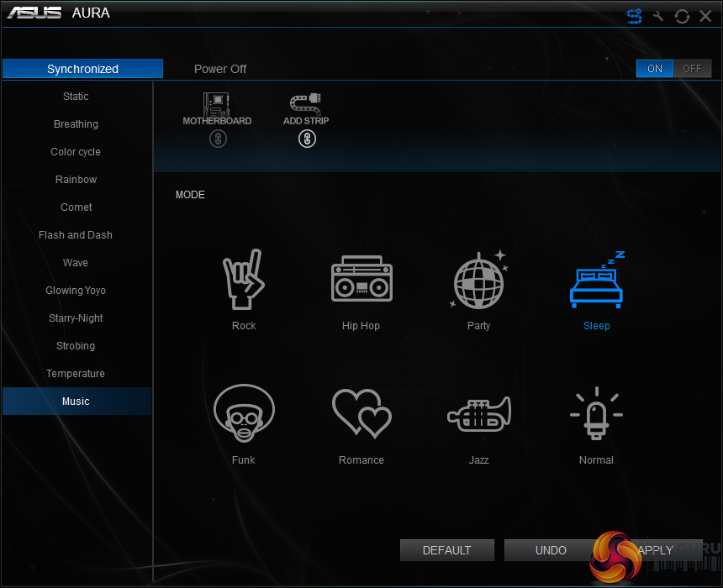Click the Sleep mode label
The image size is (723, 588).
click(597, 326)
